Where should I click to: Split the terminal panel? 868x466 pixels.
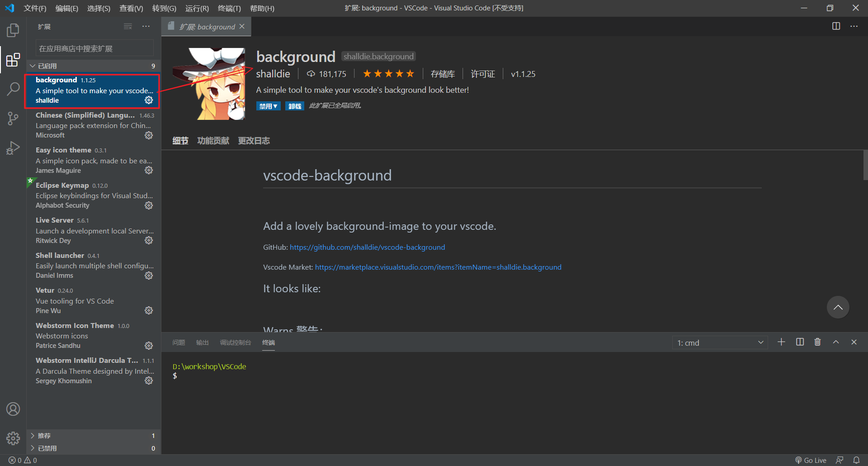coord(800,342)
